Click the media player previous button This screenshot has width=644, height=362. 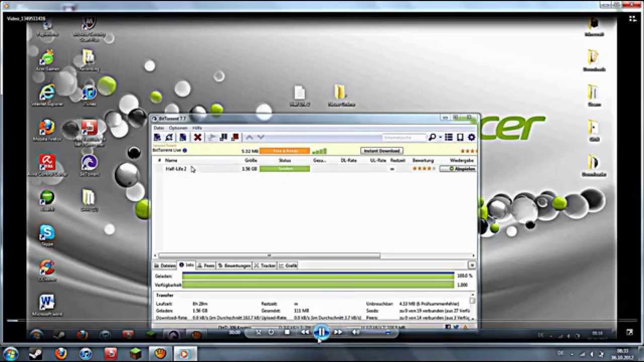[x=305, y=332]
